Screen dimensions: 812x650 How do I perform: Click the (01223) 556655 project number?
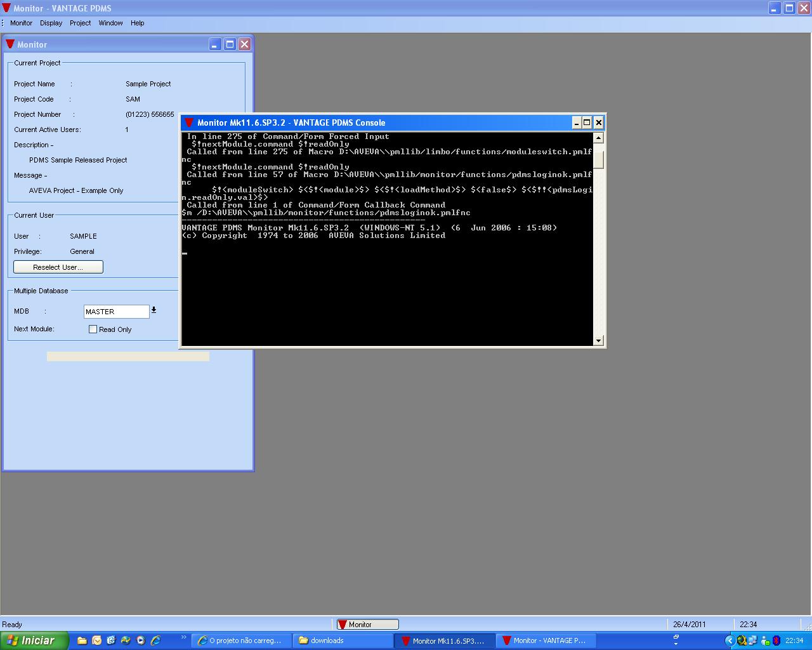click(150, 114)
